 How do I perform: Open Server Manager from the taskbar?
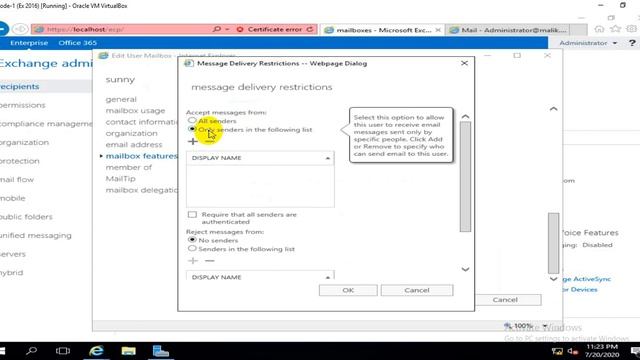click(x=160, y=351)
